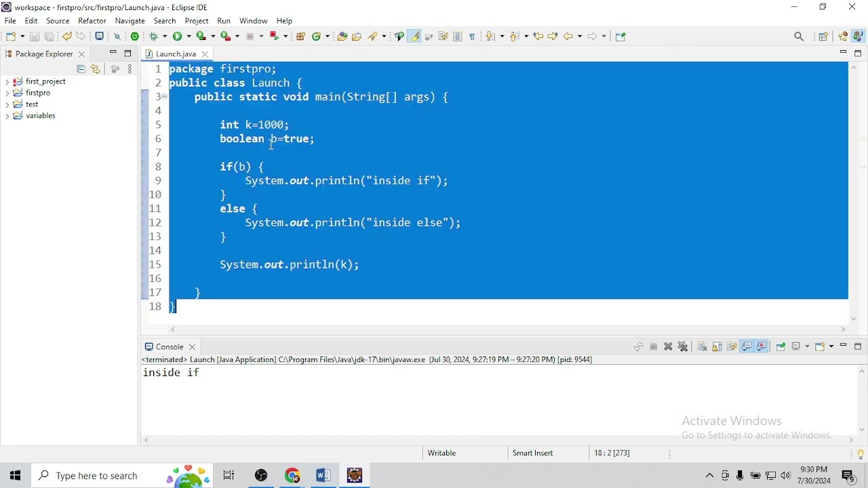Click the Skip All Breakpoints icon
The width and height of the screenshot is (868, 488).
click(118, 37)
